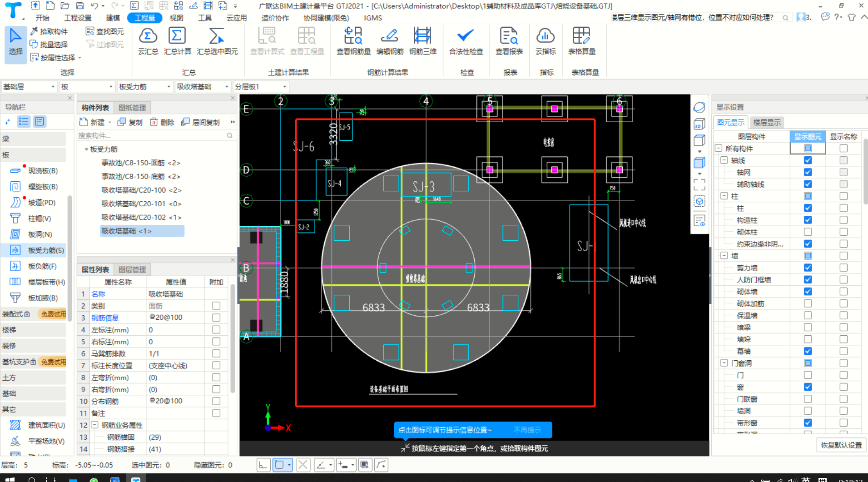
Task: Collapse 轴线 group in display settings
Action: point(724,160)
